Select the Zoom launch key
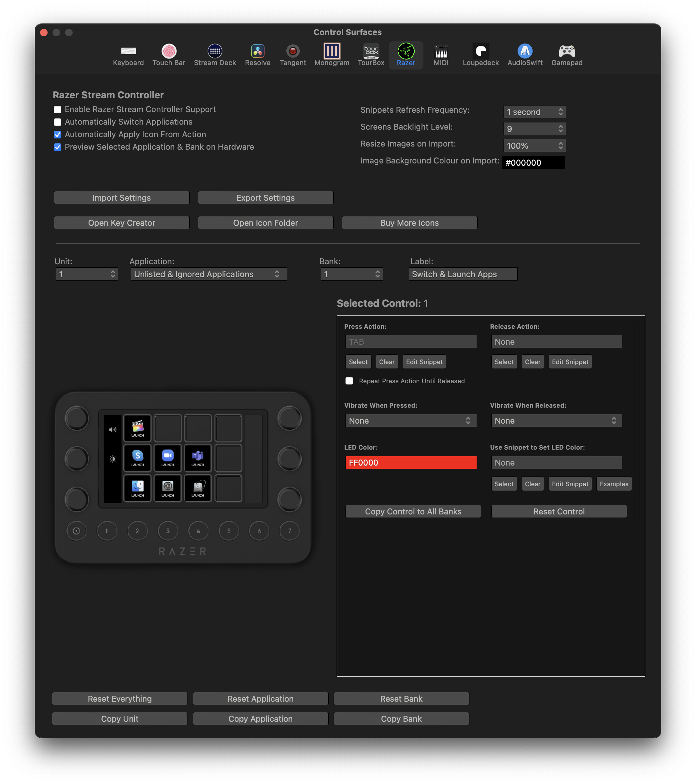The width and height of the screenshot is (696, 784). point(167,458)
